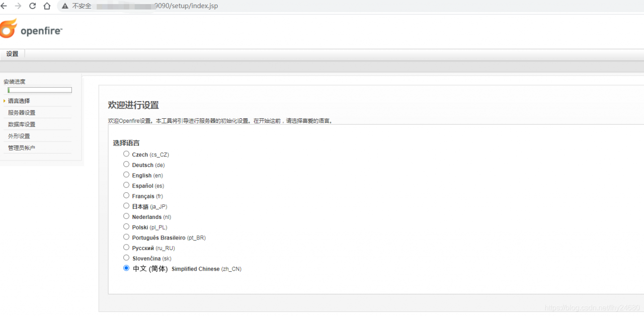The width and height of the screenshot is (644, 316).
Task: Click the Openfire flame logo
Action: [x=9, y=28]
